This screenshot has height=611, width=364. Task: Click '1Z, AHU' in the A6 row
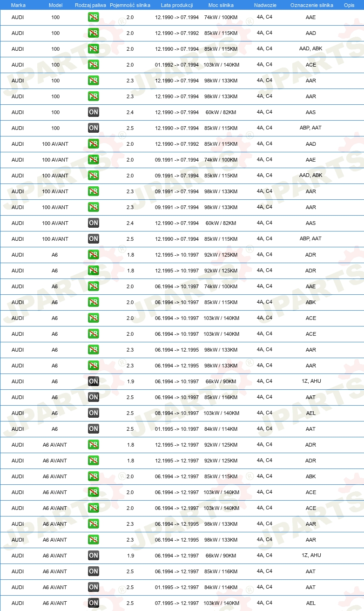[311, 381]
